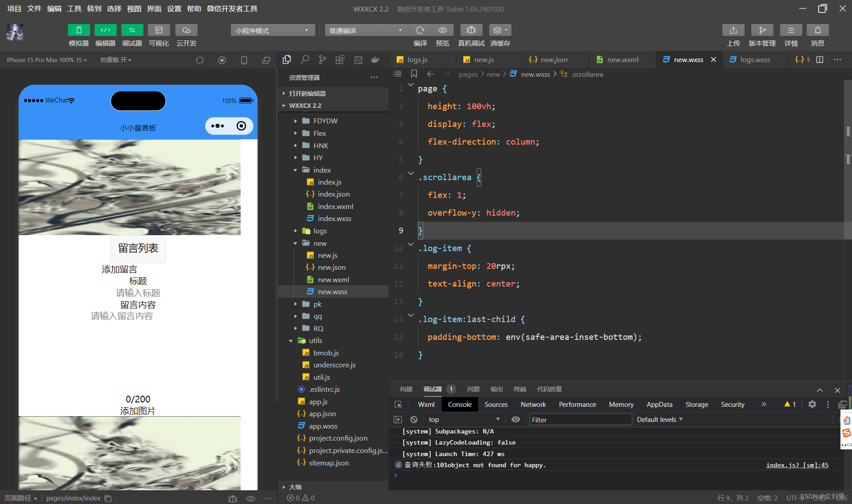The height and width of the screenshot is (504, 852).
Task: Open Default levels dropdown
Action: [x=660, y=419]
